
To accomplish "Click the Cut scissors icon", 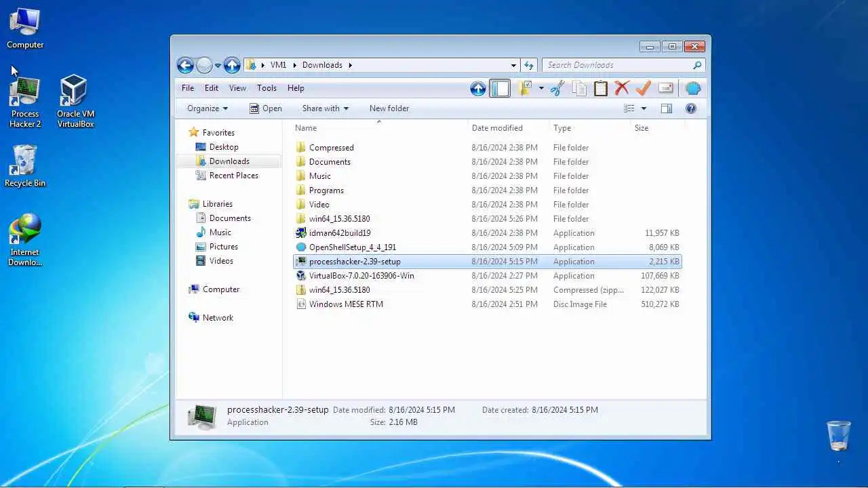I will [x=557, y=88].
